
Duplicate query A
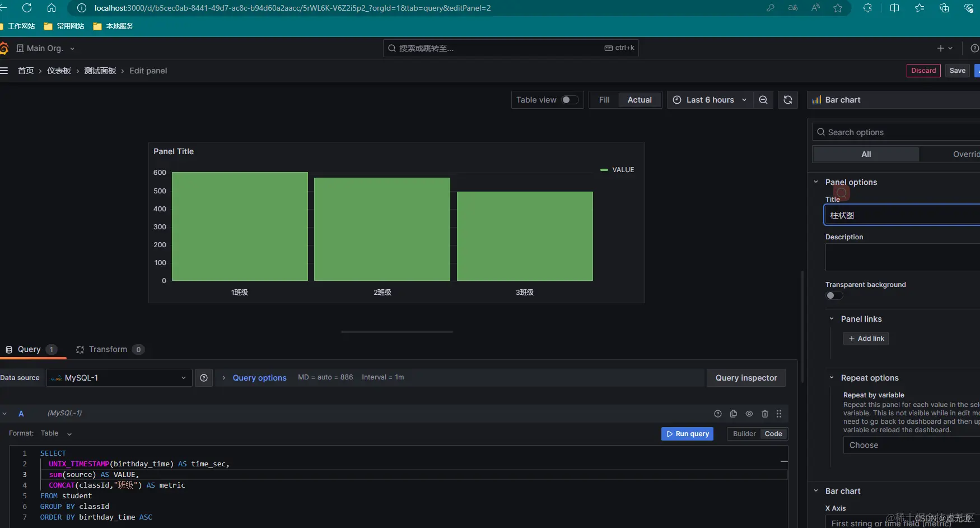coord(734,414)
